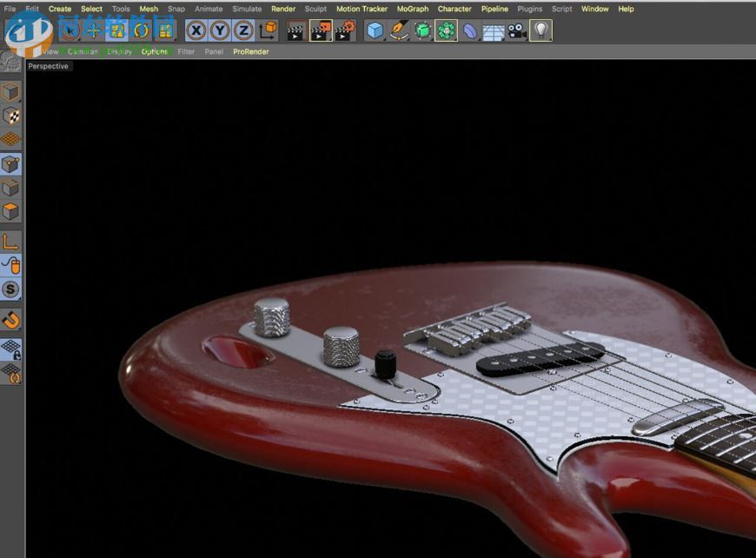Open the Create menu
Viewport: 756px width, 558px height.
tap(59, 9)
